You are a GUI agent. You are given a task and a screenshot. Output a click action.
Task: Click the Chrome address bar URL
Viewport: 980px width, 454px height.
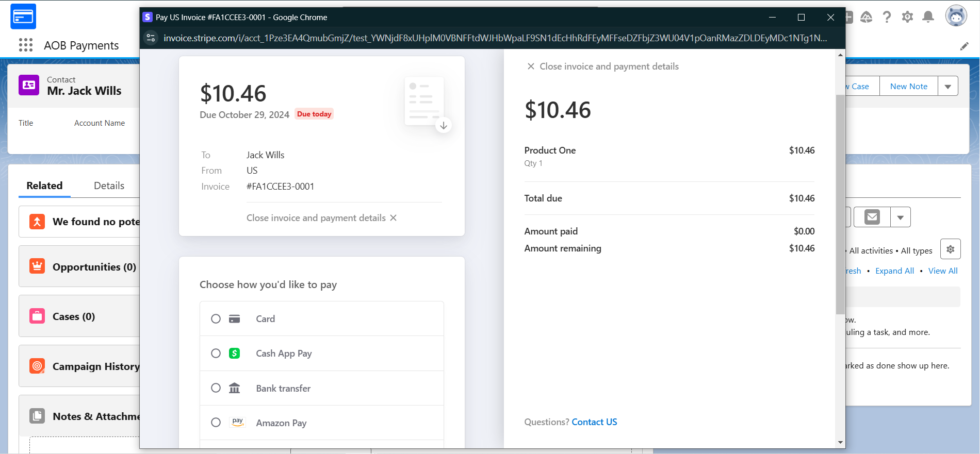[x=495, y=38]
